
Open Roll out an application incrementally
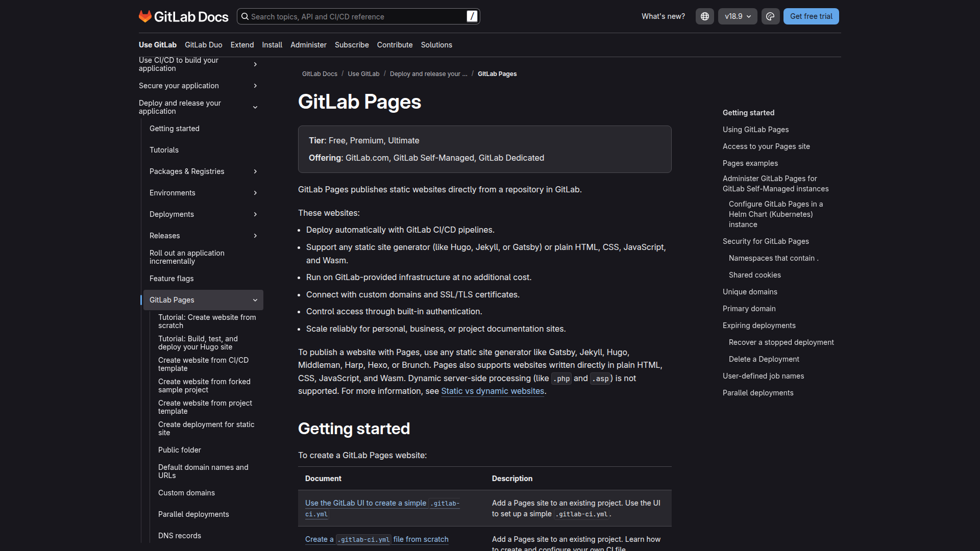tap(187, 257)
